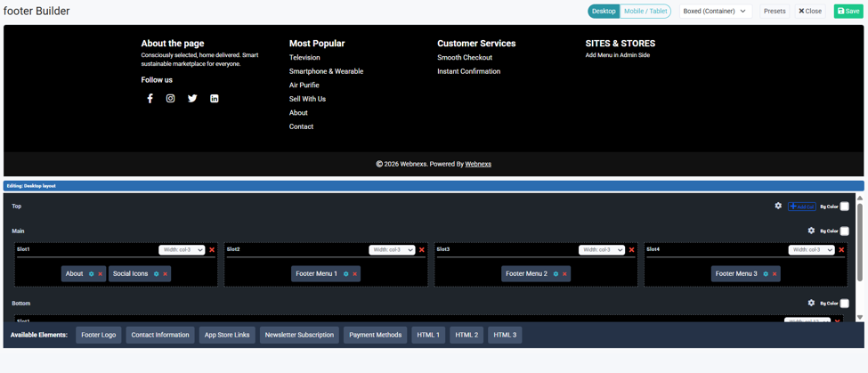Add a column to the Top row
Viewport: 868px width, 373px height.
click(801, 207)
